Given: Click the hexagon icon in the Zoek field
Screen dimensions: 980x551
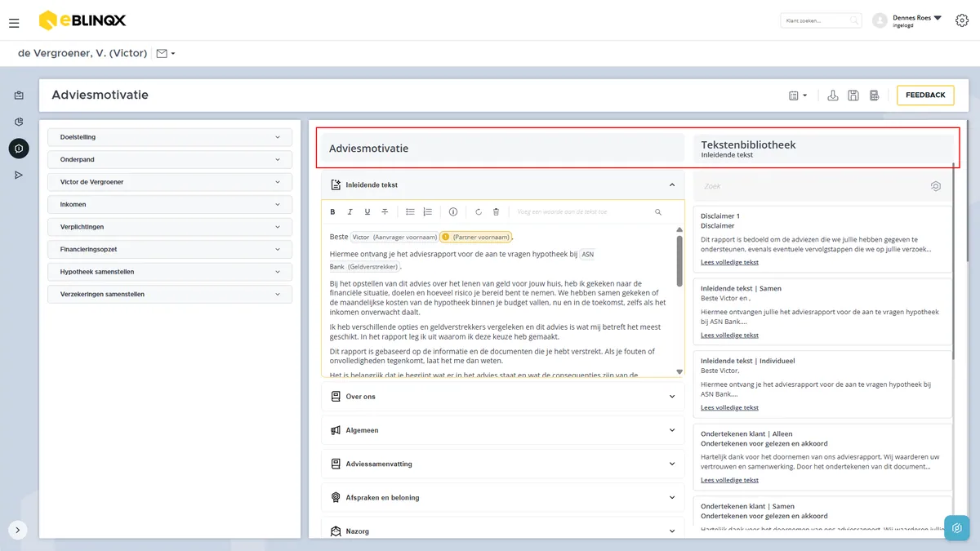Looking at the screenshot, I should pyautogui.click(x=936, y=186).
